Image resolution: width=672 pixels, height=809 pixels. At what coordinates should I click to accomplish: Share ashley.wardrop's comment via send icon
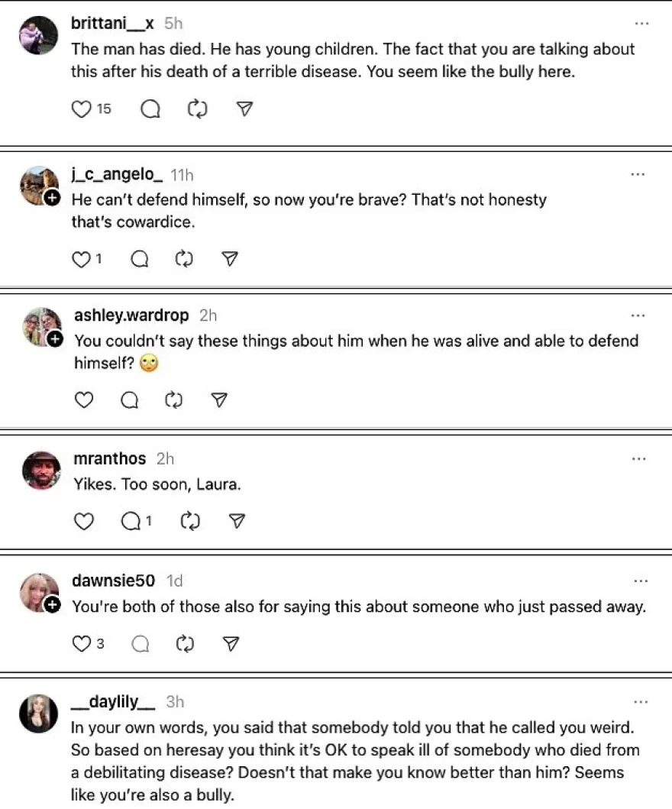point(220,400)
